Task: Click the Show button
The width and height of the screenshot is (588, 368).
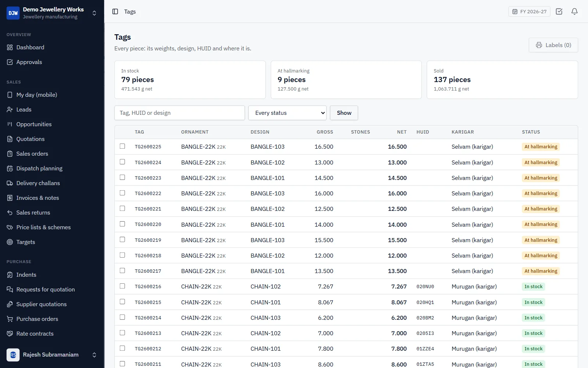Action: point(344,113)
